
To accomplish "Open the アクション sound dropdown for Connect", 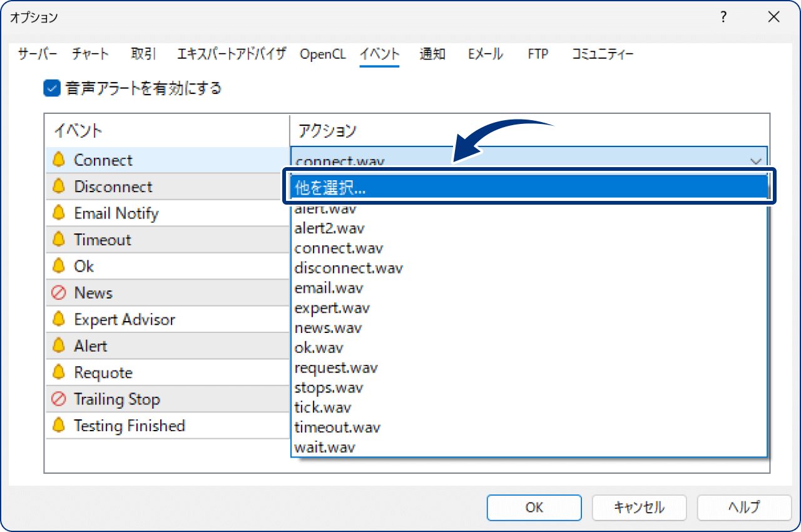I will tap(756, 160).
